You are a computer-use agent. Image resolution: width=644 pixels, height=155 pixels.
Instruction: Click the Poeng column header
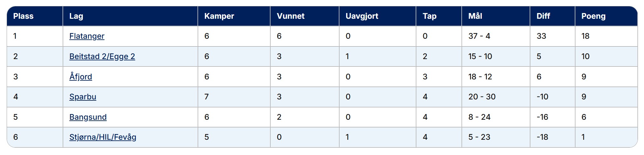pyautogui.click(x=593, y=16)
